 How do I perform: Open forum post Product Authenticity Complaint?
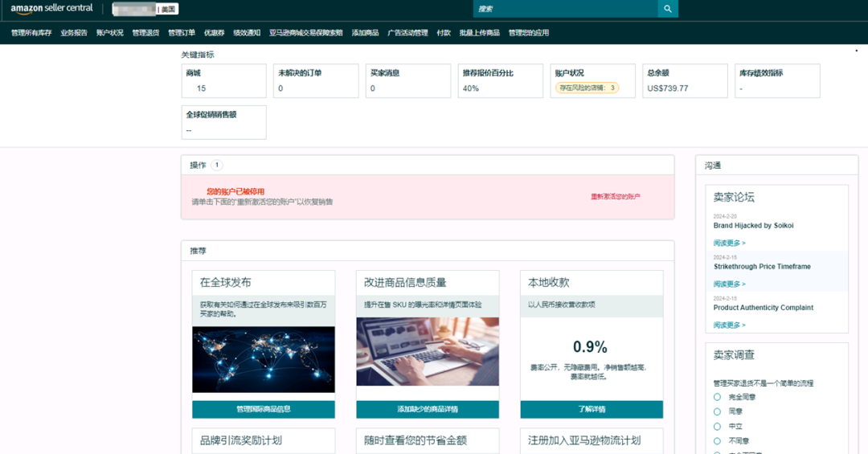[764, 308]
